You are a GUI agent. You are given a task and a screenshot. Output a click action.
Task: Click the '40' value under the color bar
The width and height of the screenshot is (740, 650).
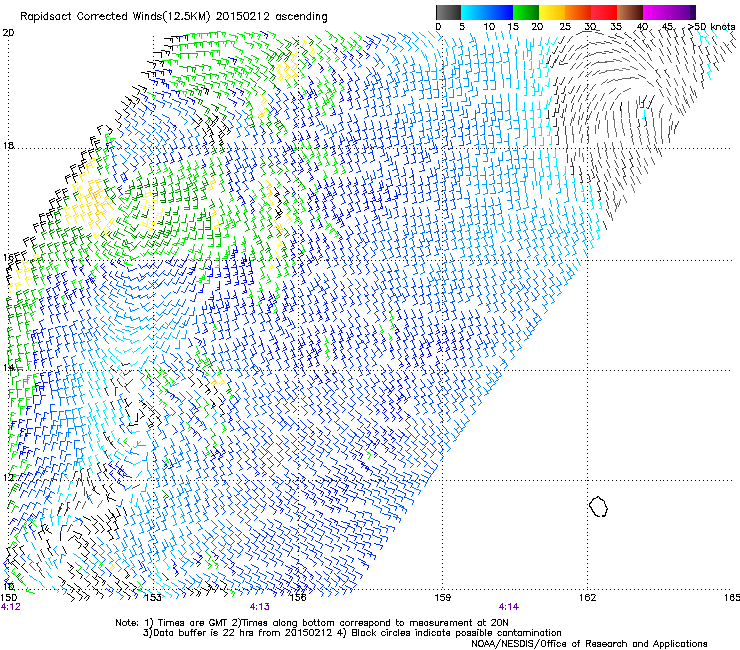point(642,27)
